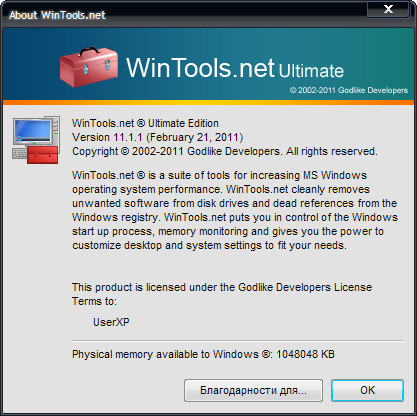The width and height of the screenshot is (417, 416).
Task: Click the About WinTools.net title bar text
Action: (57, 15)
